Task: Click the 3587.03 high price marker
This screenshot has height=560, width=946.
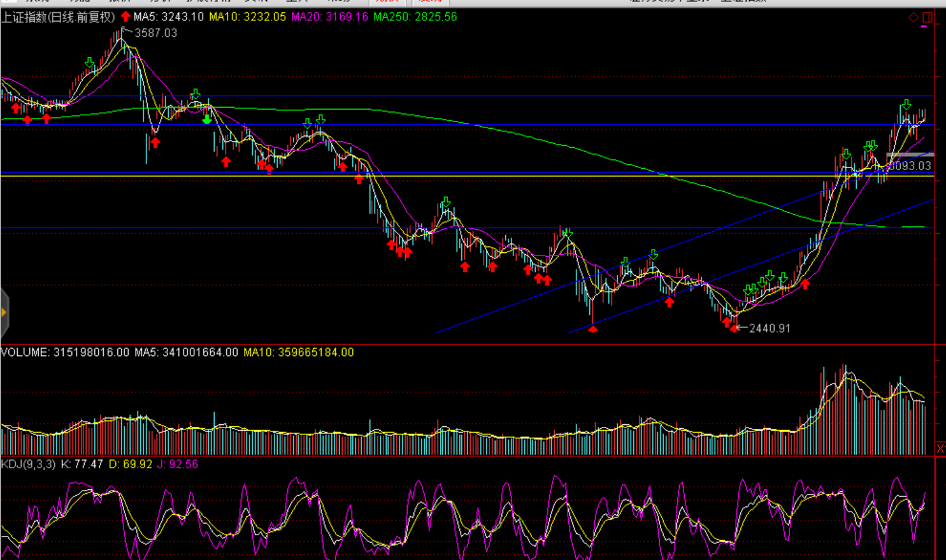Action: coord(155,32)
